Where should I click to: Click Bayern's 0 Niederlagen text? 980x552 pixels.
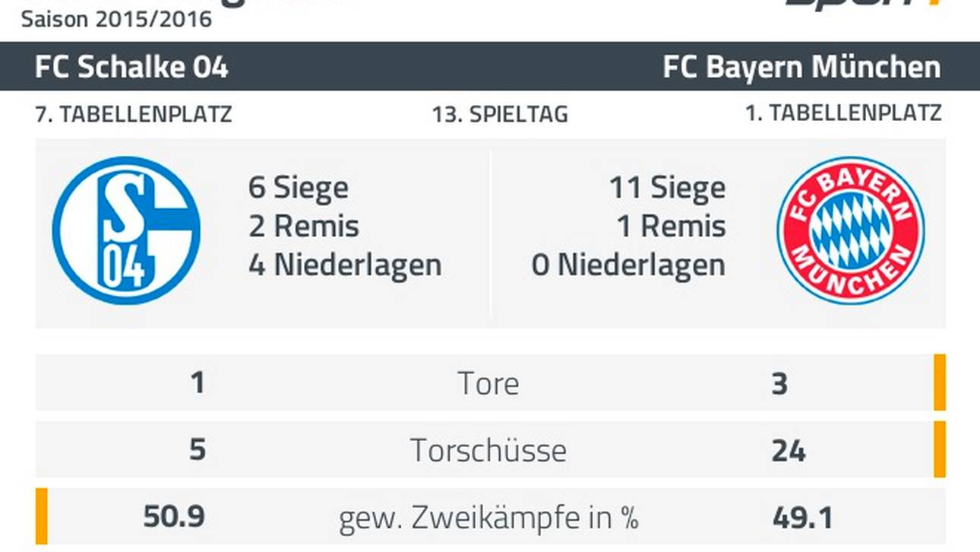click(x=628, y=265)
